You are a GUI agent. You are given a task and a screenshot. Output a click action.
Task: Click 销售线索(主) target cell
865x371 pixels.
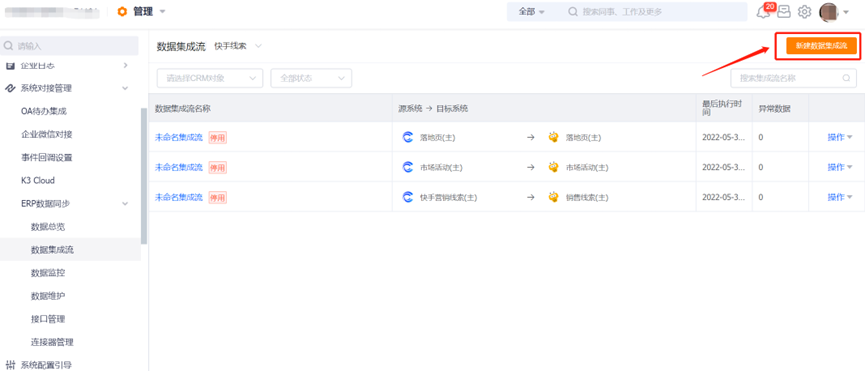[587, 197]
